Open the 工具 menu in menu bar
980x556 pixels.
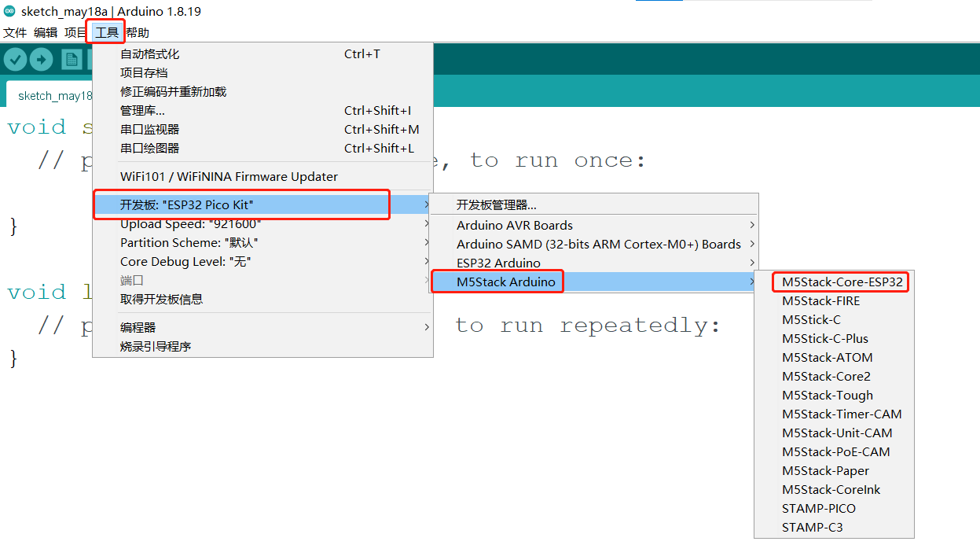pos(106,32)
